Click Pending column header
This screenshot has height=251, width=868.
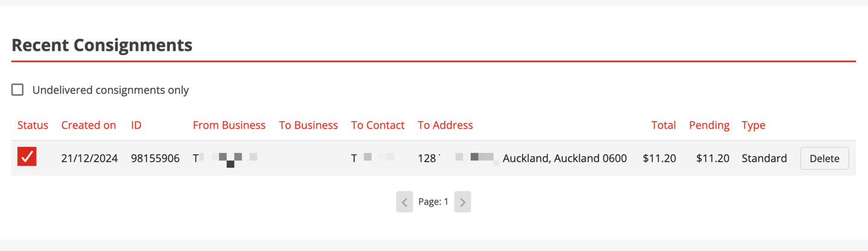point(709,125)
